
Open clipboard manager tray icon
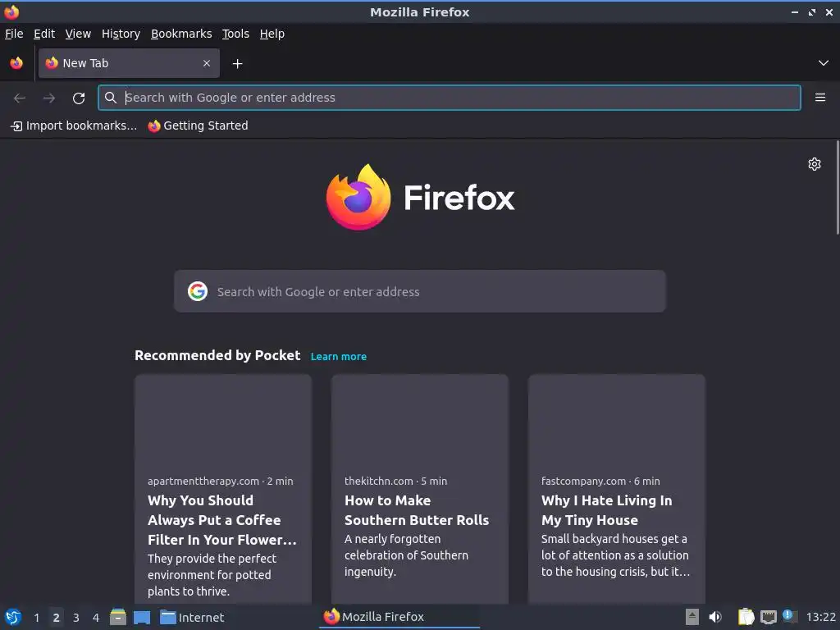point(746,617)
